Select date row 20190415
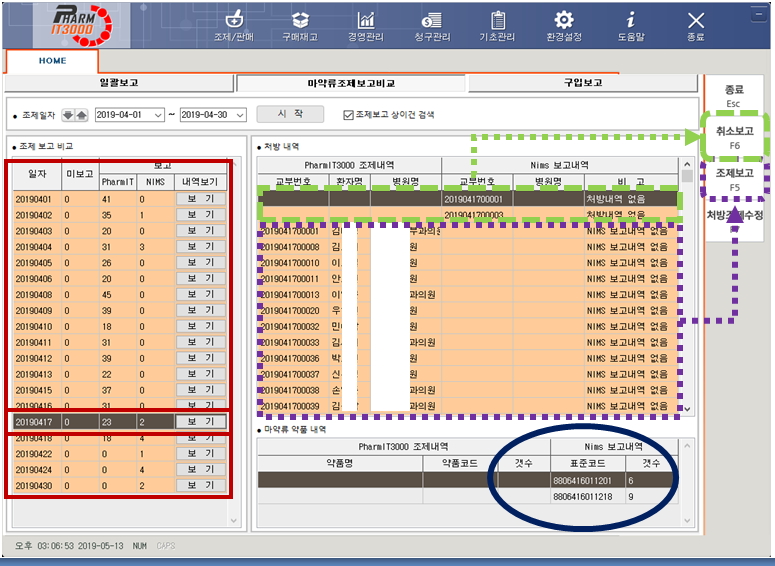775x566 pixels. click(x=120, y=390)
